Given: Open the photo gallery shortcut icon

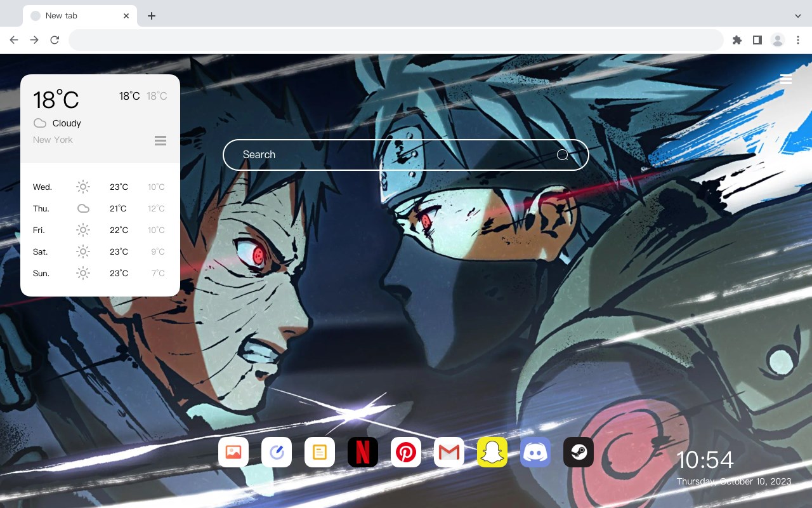Looking at the screenshot, I should (233, 452).
